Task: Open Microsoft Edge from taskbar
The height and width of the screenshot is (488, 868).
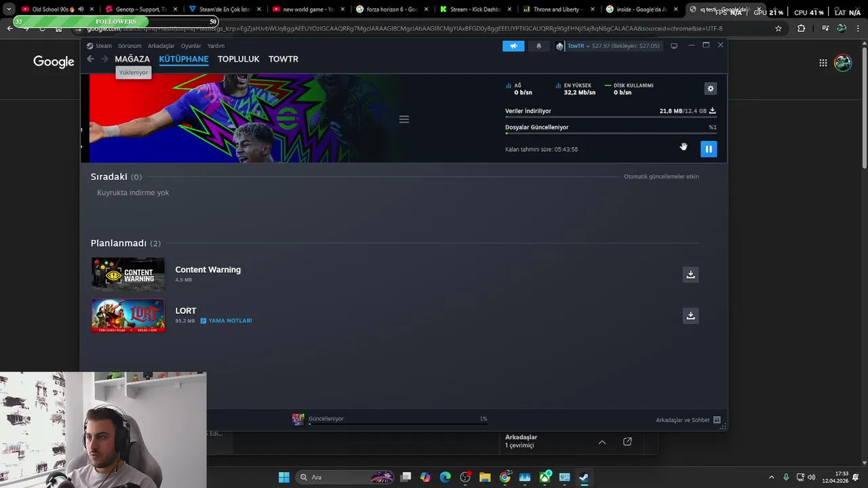Action: [x=445, y=477]
